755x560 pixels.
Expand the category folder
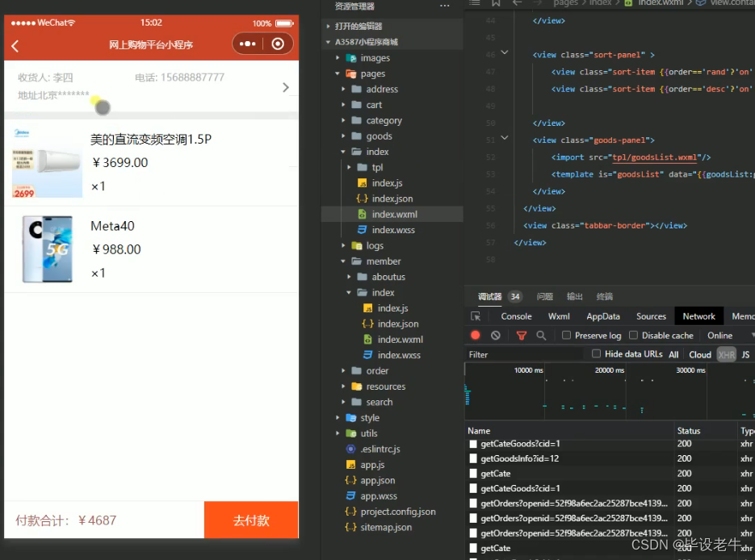click(x=343, y=120)
